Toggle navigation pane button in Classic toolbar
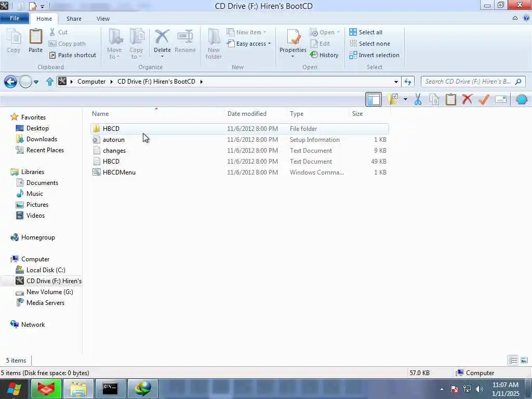 click(x=374, y=99)
